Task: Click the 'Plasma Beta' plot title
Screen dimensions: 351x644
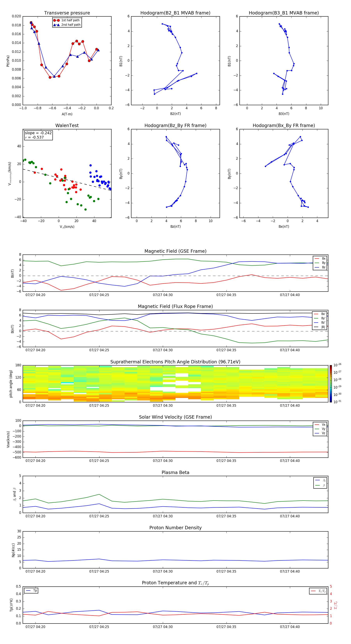Action: [175, 472]
